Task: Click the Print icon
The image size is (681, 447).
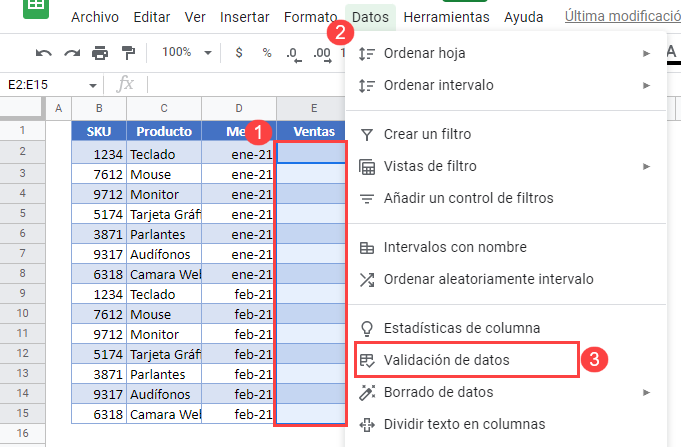Action: (100, 53)
